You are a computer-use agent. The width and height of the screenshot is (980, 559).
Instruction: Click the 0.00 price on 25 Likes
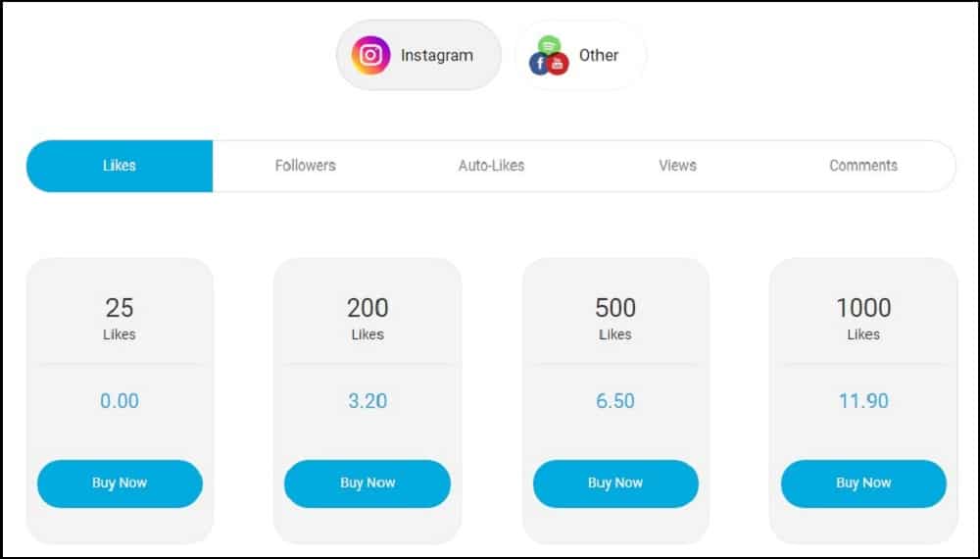(120, 401)
